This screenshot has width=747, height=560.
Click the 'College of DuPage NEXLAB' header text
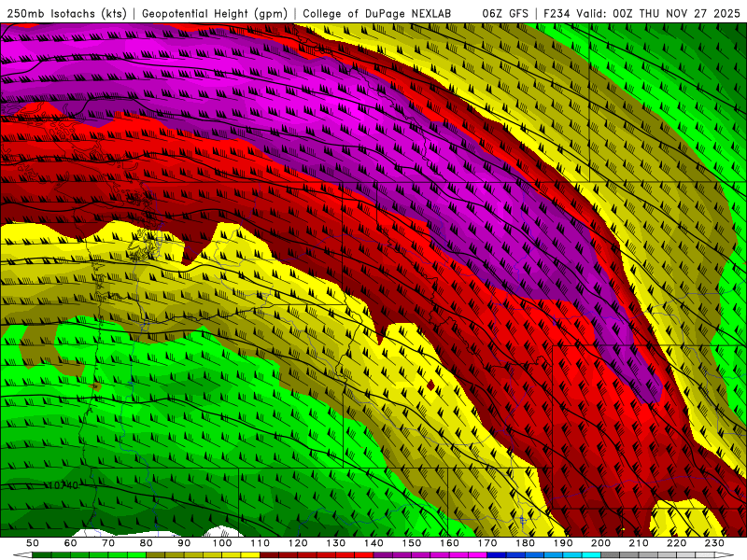click(x=376, y=13)
